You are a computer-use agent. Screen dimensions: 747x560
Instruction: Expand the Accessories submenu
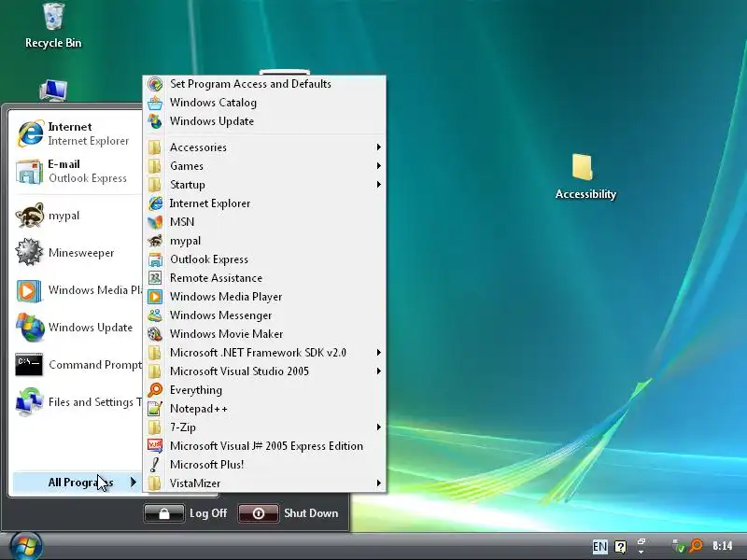point(264,147)
